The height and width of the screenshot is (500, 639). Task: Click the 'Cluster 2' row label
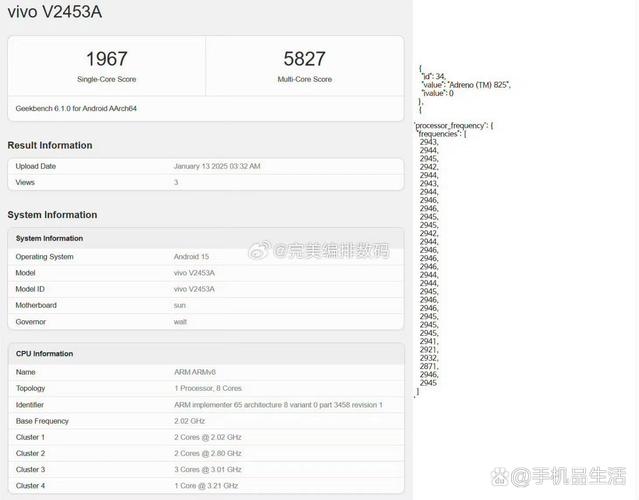(x=30, y=453)
